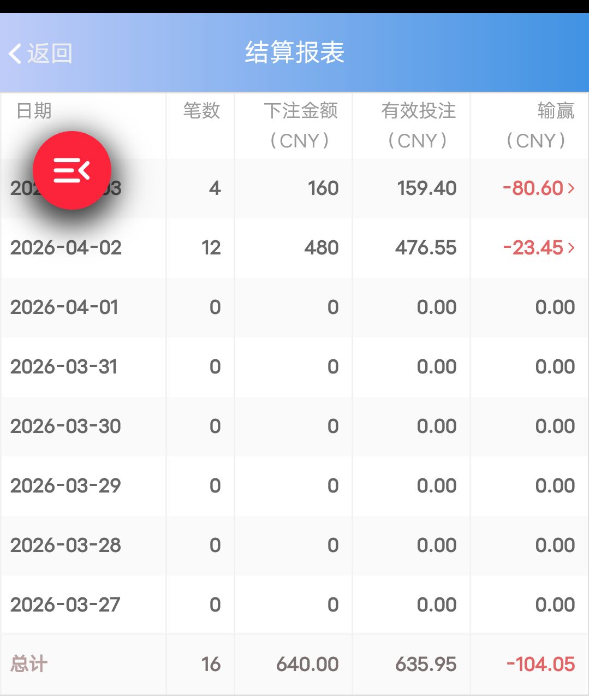589x700 pixels.
Task: Select the 2026-04-01 date row
Action: pyautogui.click(x=66, y=307)
